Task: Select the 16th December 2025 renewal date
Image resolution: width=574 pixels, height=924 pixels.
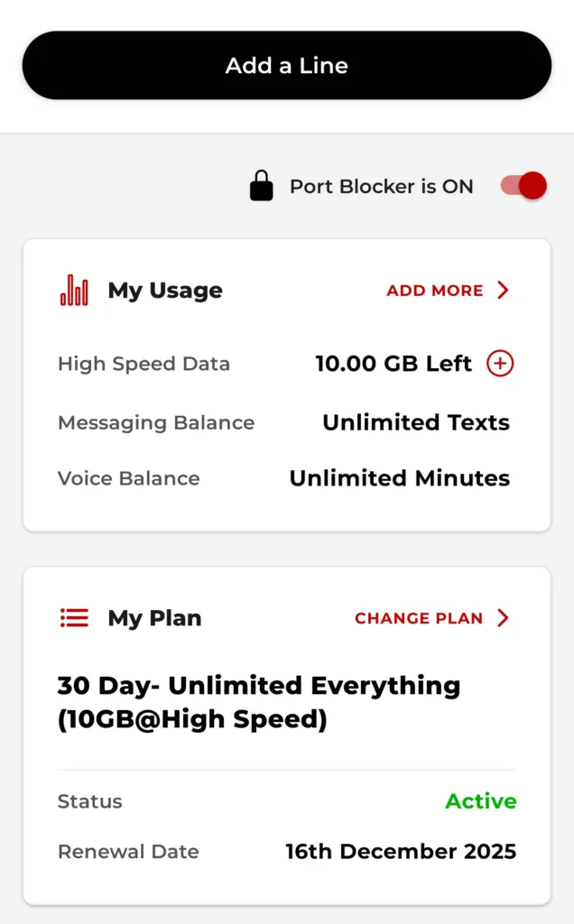Action: point(401,851)
